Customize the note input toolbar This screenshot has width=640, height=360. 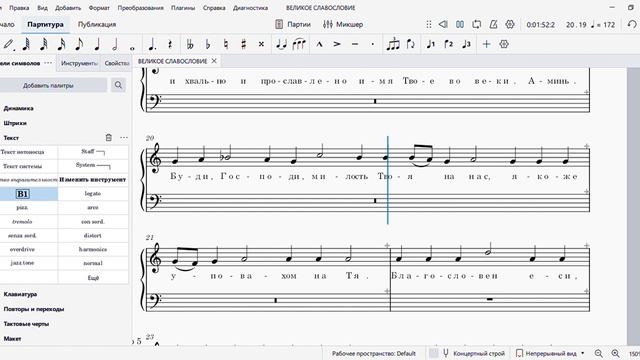(504, 44)
